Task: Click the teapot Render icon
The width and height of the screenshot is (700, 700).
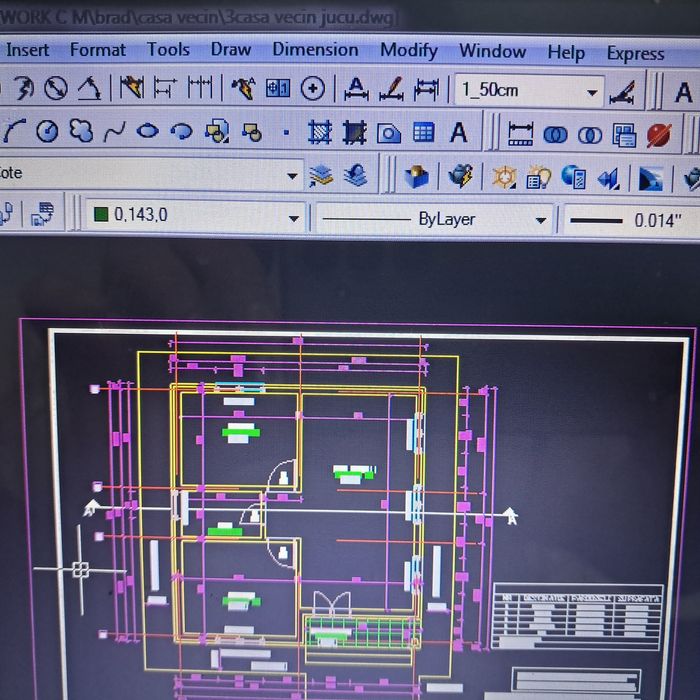Action: 460,176
